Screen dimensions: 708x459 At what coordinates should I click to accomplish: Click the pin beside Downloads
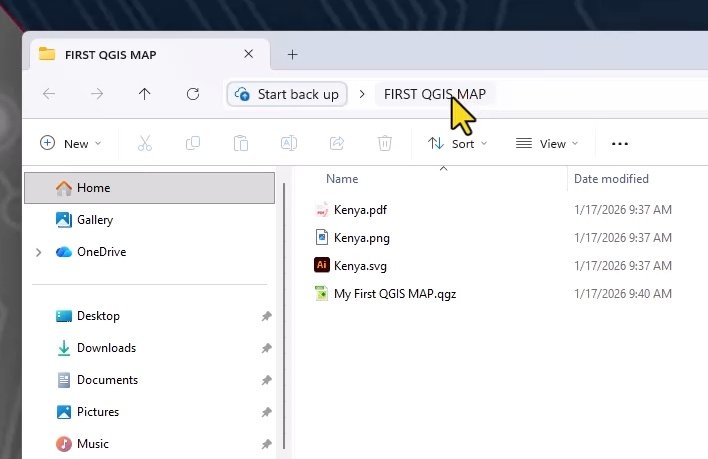pos(266,348)
